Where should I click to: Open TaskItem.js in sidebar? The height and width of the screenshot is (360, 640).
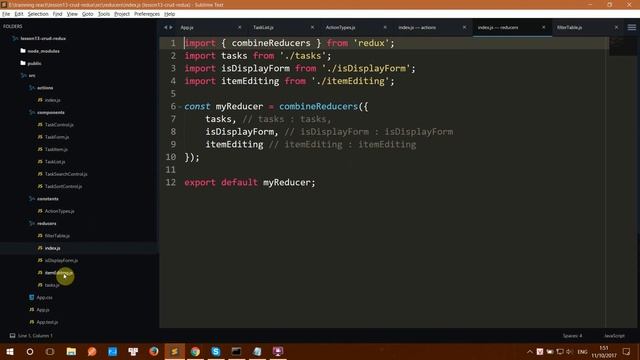(x=56, y=149)
